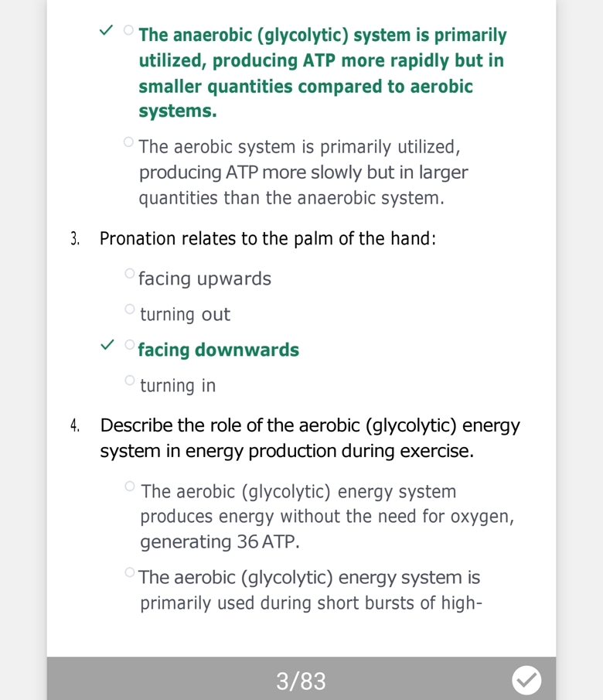The image size is (603, 700).
Task: Choose radio for 'short bursts of high-' answer
Action: [129, 573]
